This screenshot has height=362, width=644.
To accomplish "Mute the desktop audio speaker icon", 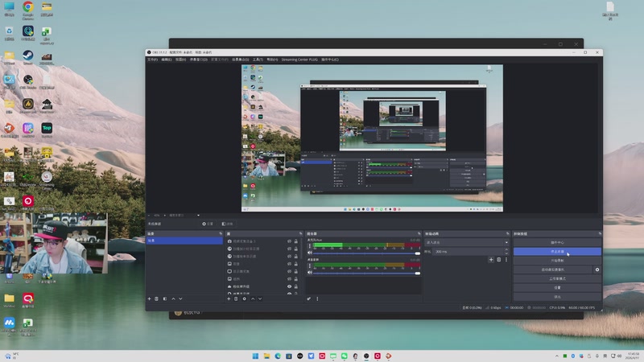I will pyautogui.click(x=310, y=273).
